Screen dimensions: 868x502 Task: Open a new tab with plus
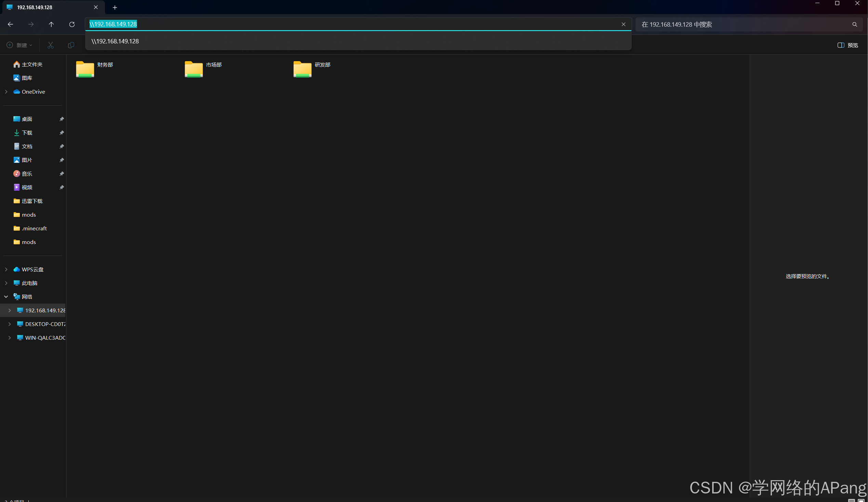tap(115, 7)
